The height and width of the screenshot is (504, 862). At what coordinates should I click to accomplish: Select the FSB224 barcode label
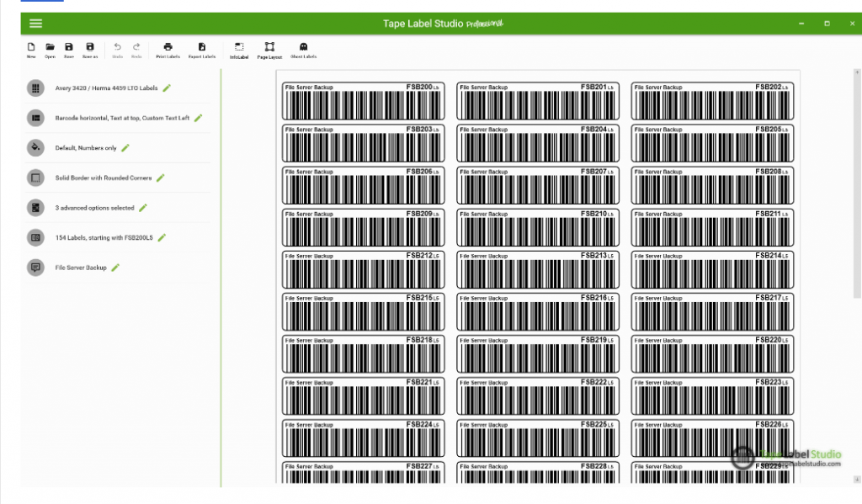(x=364, y=438)
